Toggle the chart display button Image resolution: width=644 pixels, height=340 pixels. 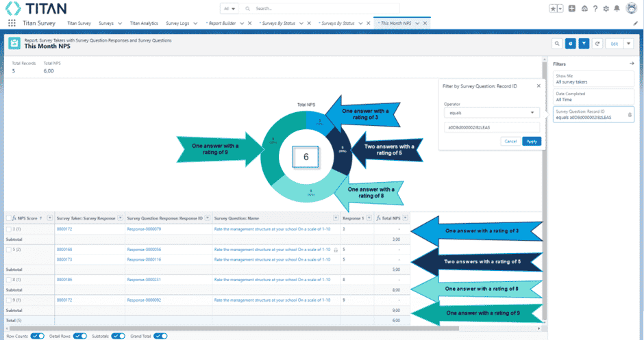[x=571, y=43]
